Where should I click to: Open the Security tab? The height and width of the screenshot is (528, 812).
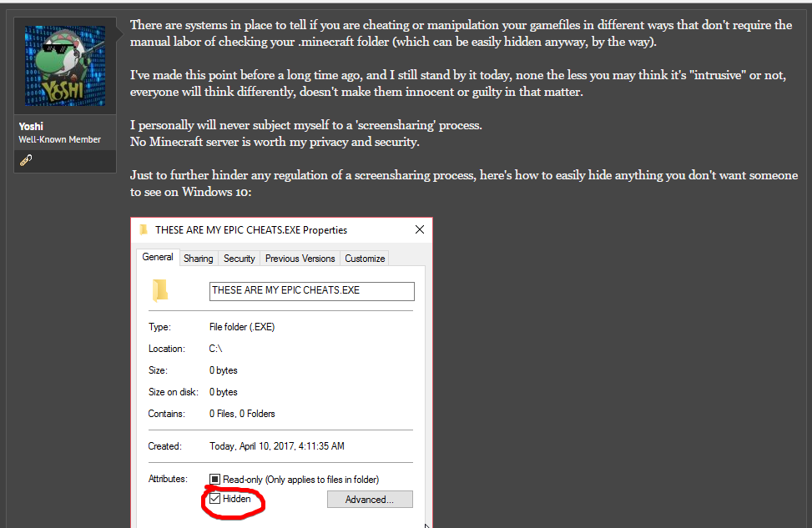click(x=239, y=259)
